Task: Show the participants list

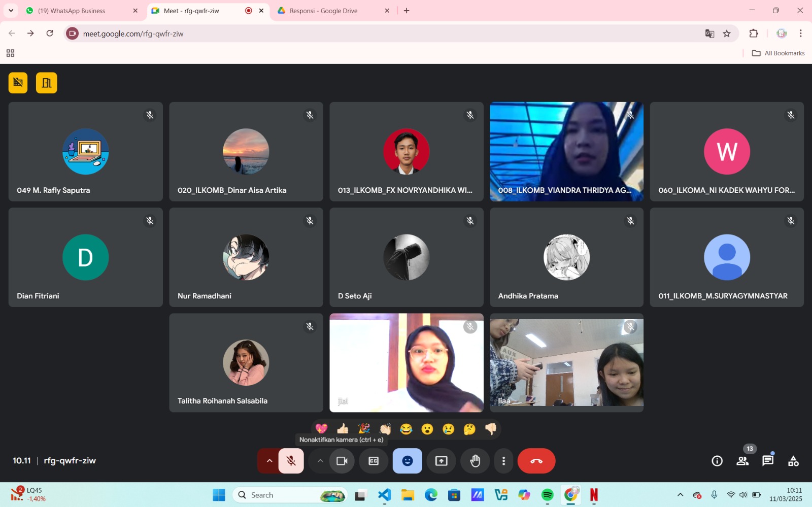Action: pyautogui.click(x=742, y=461)
